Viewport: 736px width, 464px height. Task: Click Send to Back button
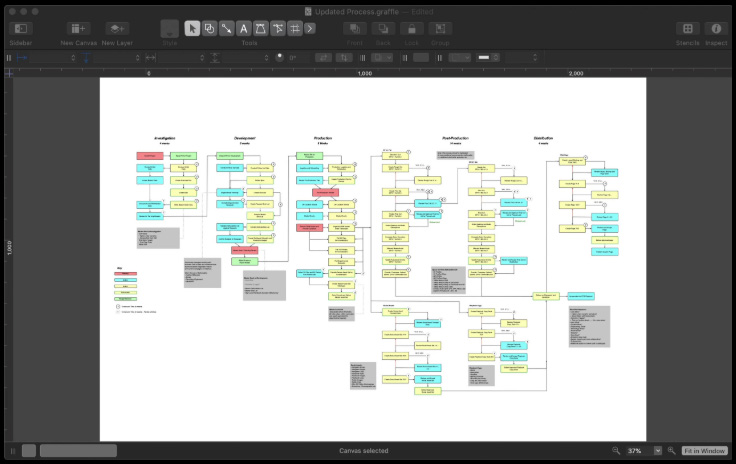click(383, 29)
